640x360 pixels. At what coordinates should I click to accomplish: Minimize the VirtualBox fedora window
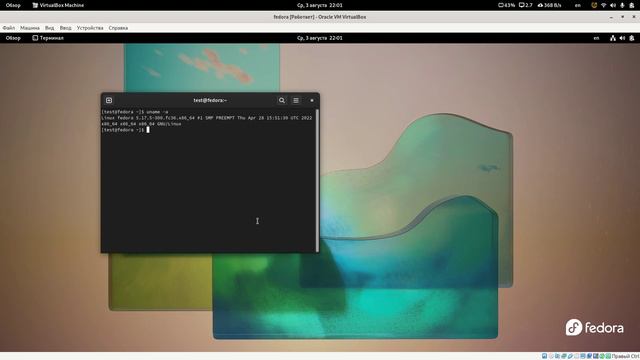(611, 17)
